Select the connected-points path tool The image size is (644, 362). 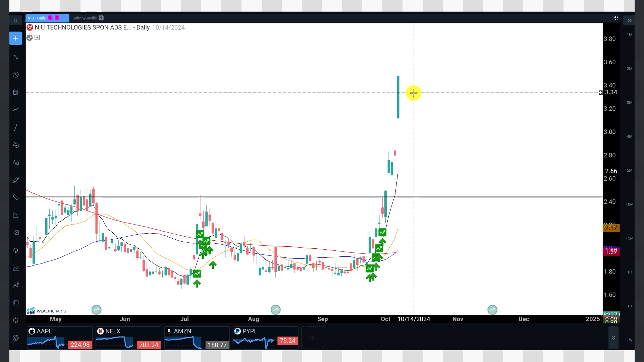[x=16, y=285]
